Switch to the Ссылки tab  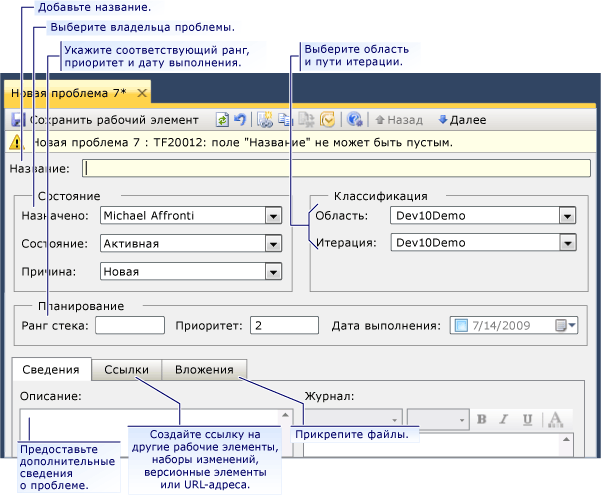click(x=126, y=370)
